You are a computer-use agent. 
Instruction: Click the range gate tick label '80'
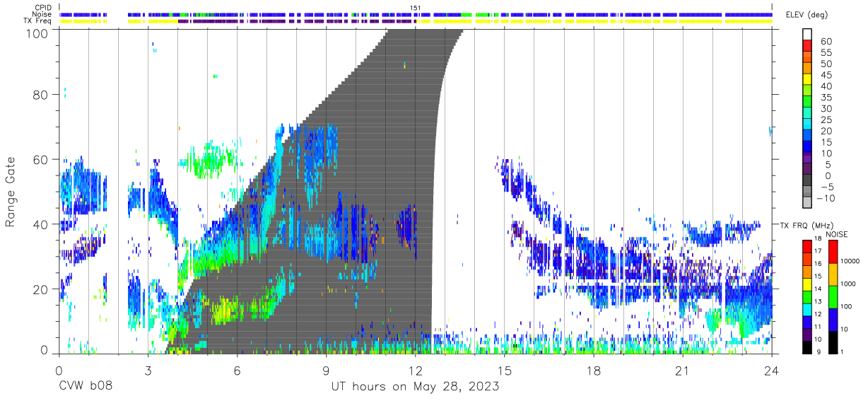click(41, 94)
